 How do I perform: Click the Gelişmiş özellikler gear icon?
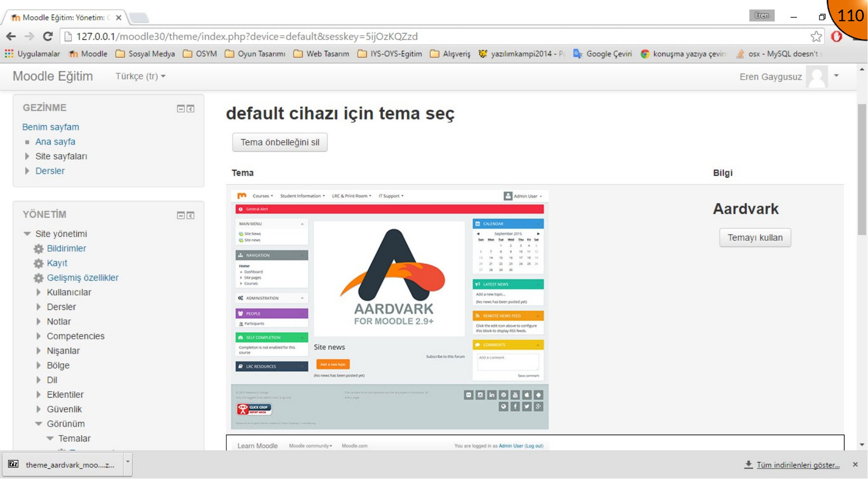(39, 278)
